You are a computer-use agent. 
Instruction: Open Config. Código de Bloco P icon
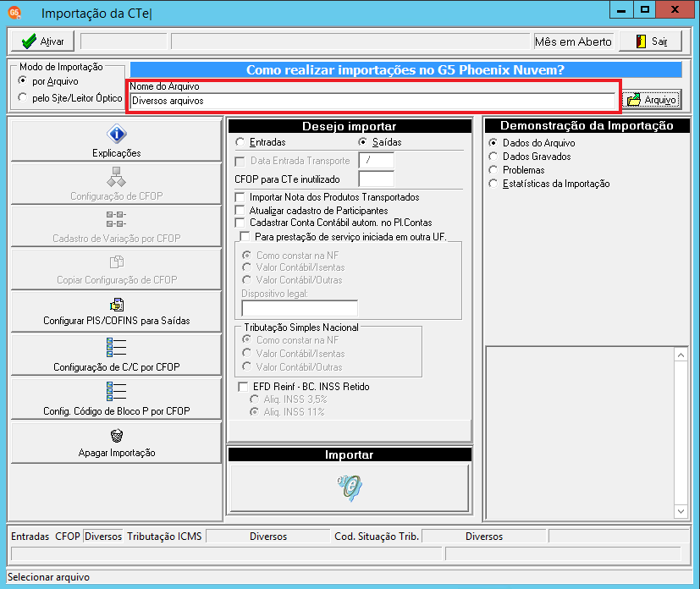[x=117, y=391]
